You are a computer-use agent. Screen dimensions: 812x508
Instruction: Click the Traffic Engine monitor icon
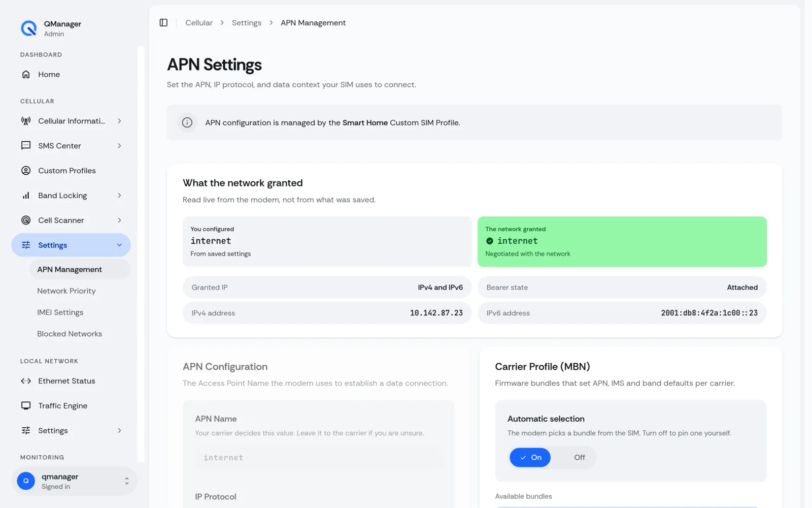point(26,406)
